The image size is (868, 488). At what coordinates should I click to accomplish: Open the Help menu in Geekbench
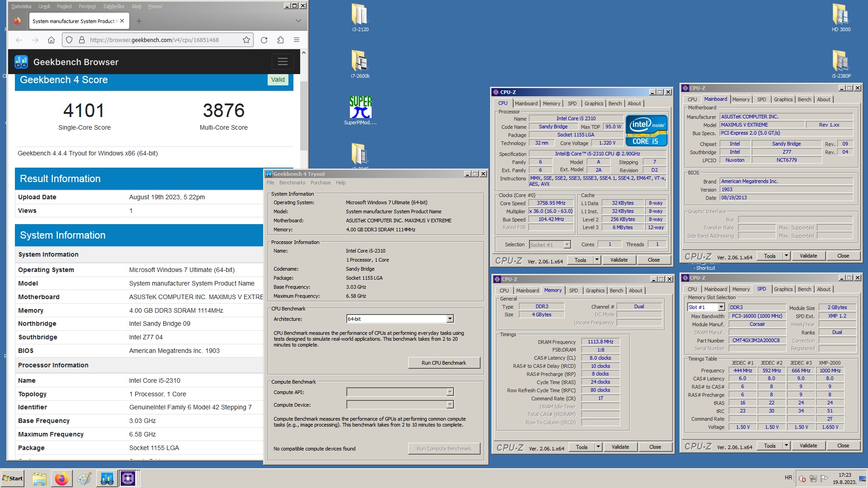(340, 183)
